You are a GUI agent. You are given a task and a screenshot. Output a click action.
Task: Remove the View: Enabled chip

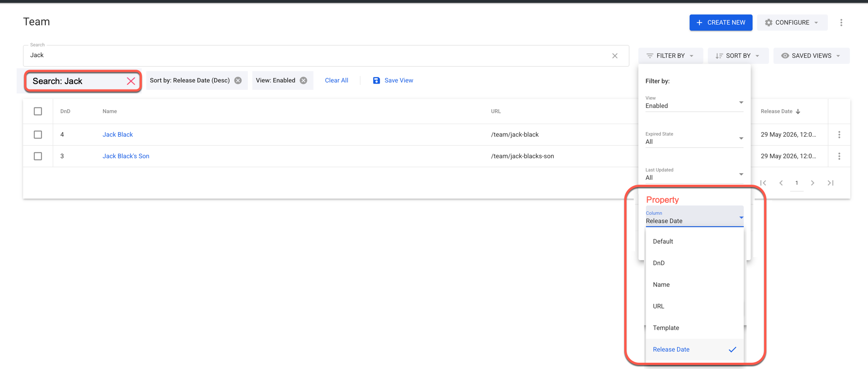(304, 80)
